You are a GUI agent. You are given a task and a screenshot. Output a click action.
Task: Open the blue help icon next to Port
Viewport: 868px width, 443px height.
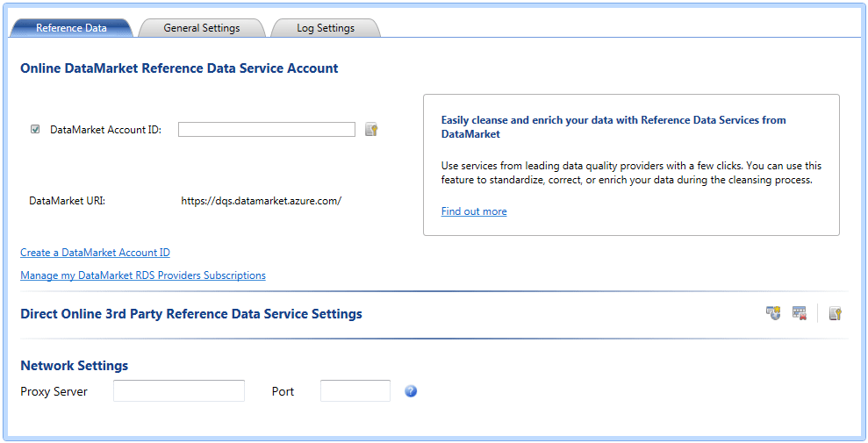pos(411,391)
